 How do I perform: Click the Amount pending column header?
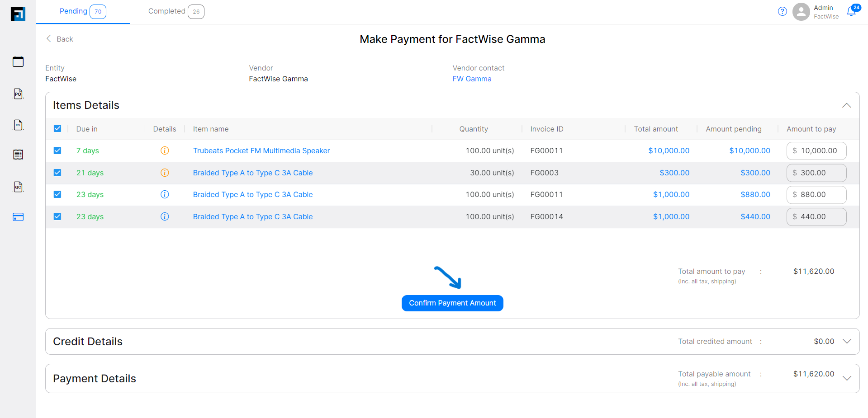734,129
